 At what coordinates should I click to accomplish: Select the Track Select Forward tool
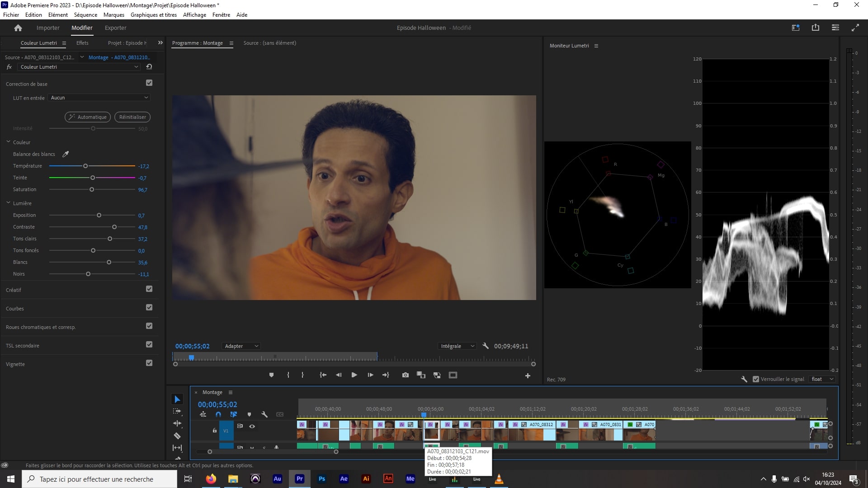click(x=177, y=411)
